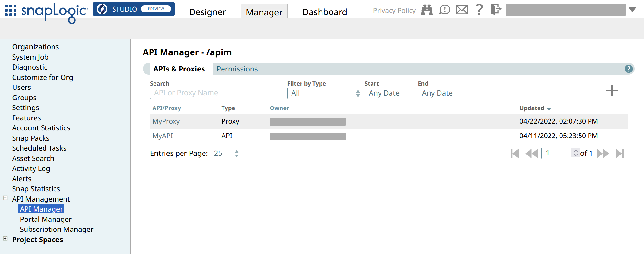Click the Type column header

tap(228, 108)
